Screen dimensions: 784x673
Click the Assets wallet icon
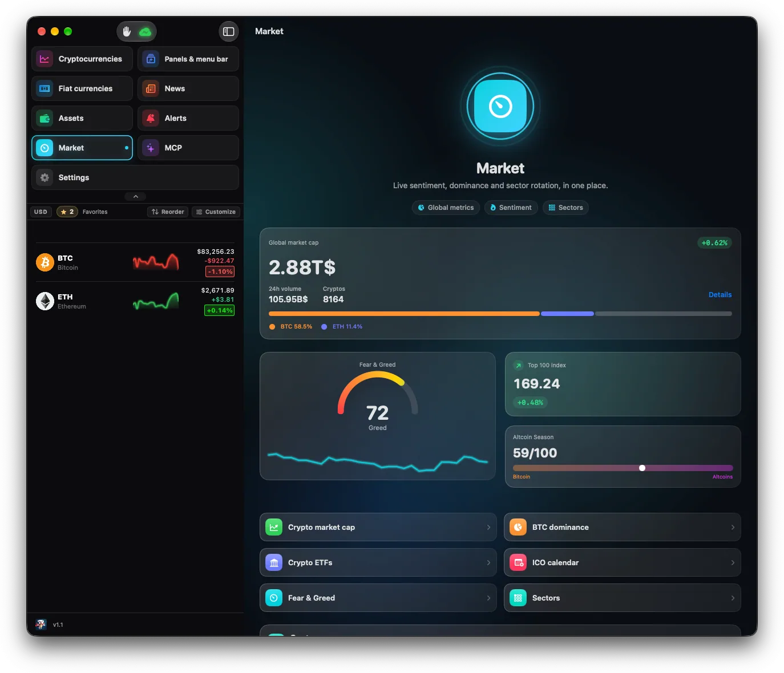click(45, 118)
